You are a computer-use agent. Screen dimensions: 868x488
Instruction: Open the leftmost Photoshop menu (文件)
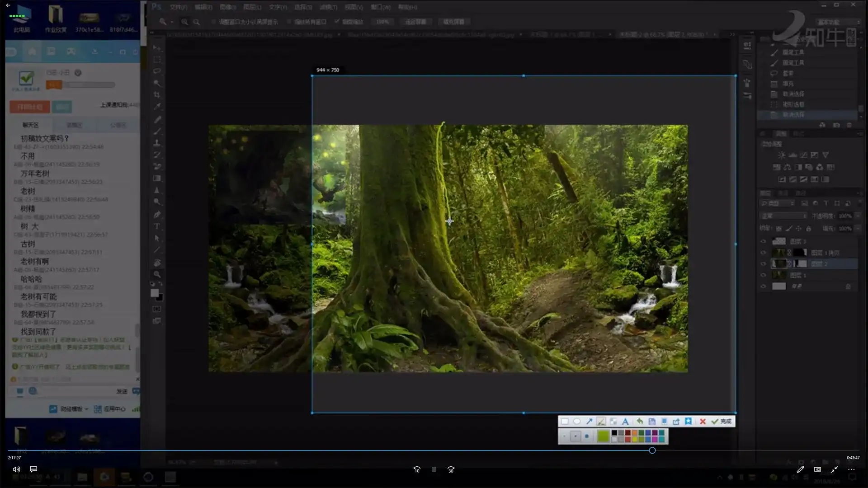click(x=178, y=7)
